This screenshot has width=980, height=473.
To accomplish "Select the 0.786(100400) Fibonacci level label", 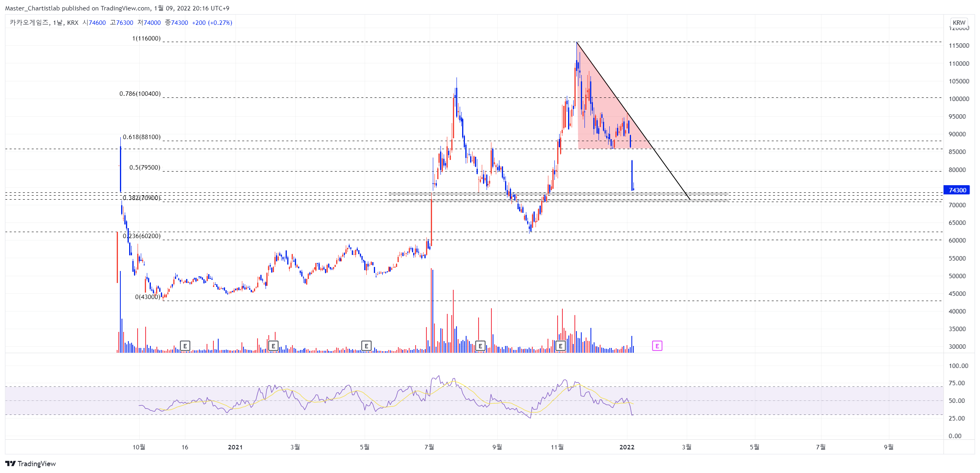I will 140,94.
